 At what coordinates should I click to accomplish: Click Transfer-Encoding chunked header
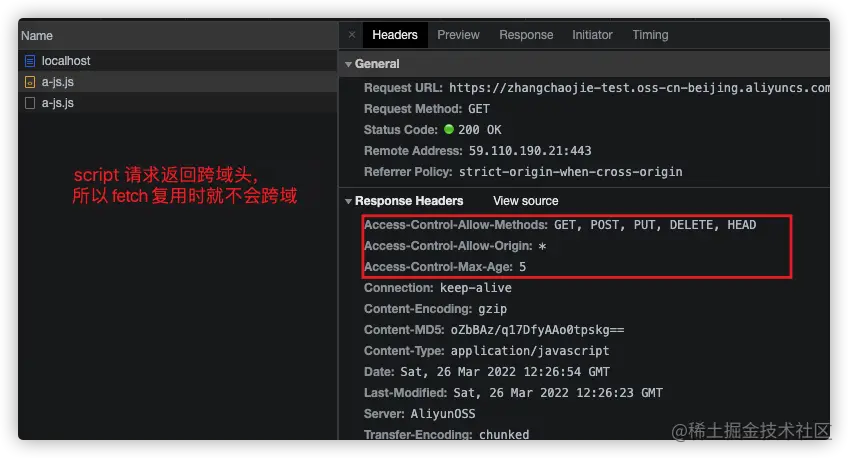pyautogui.click(x=447, y=434)
